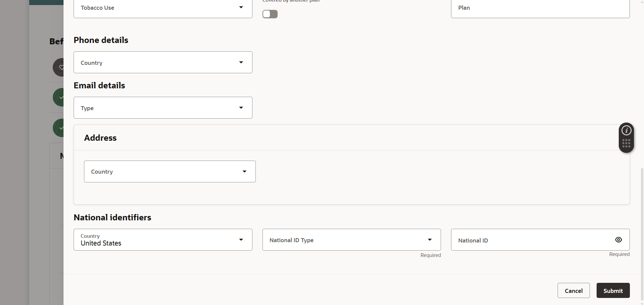Image resolution: width=644 pixels, height=305 pixels.
Task: Open the dotted grid icon on floating widget
Action: (626, 143)
